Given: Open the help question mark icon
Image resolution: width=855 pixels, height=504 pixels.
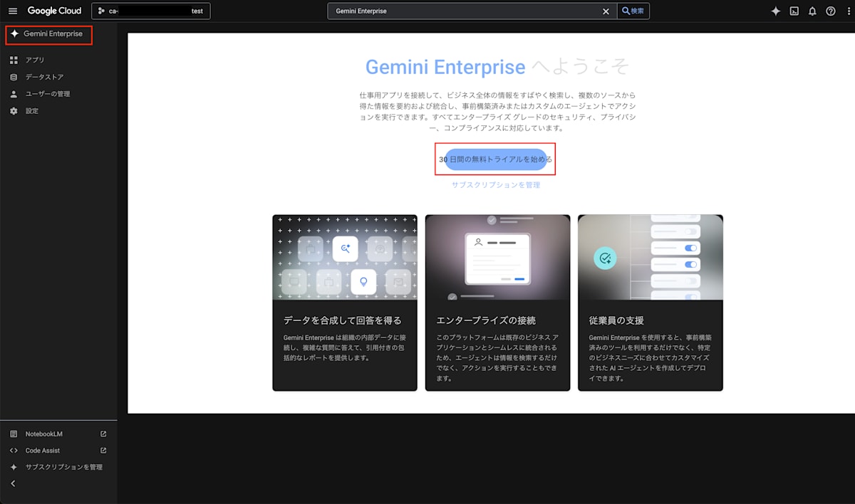Looking at the screenshot, I should coord(830,11).
